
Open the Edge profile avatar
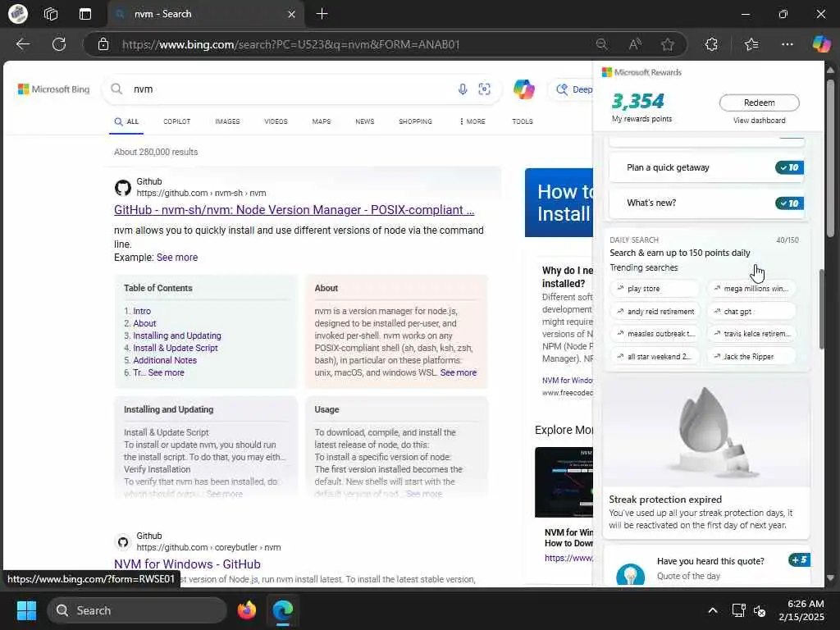pos(18,14)
